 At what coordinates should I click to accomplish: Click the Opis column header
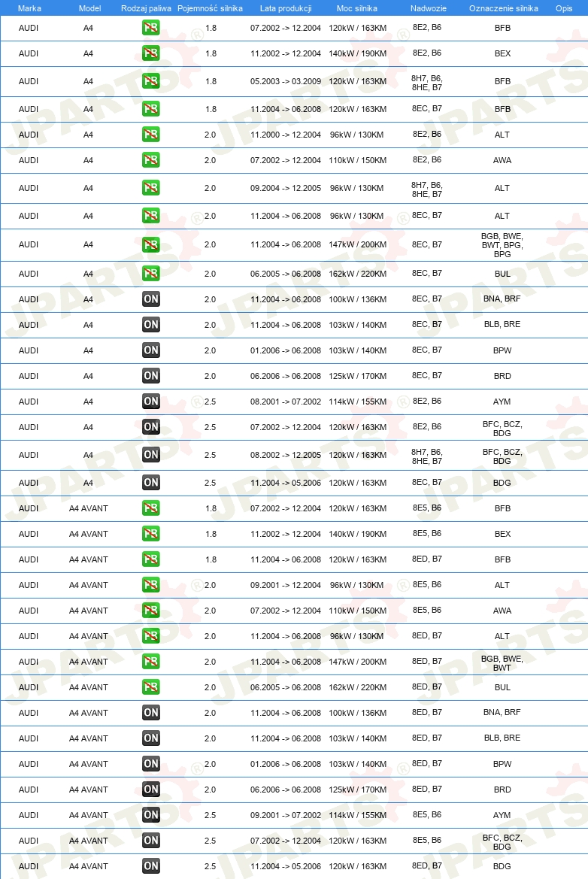coord(564,8)
